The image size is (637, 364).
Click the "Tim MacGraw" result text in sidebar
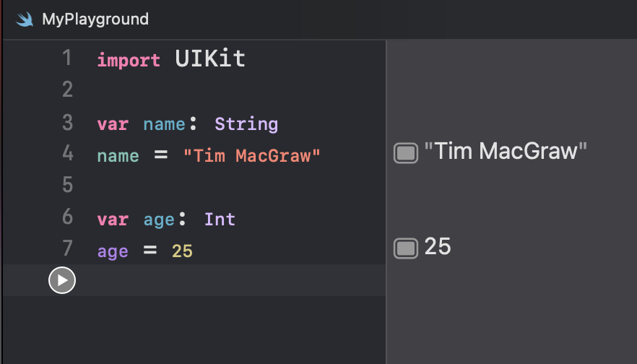pyautogui.click(x=506, y=151)
